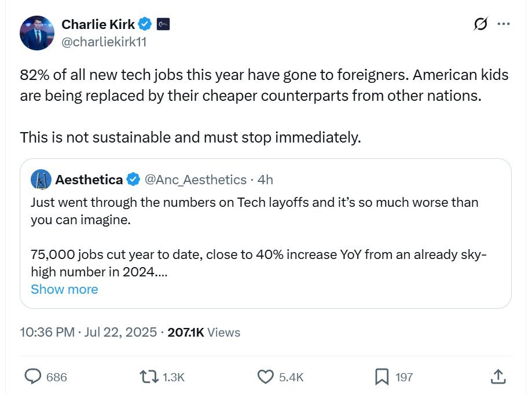This screenshot has height=394, width=532.
Task: Open the share icon menu
Action: pos(498,377)
